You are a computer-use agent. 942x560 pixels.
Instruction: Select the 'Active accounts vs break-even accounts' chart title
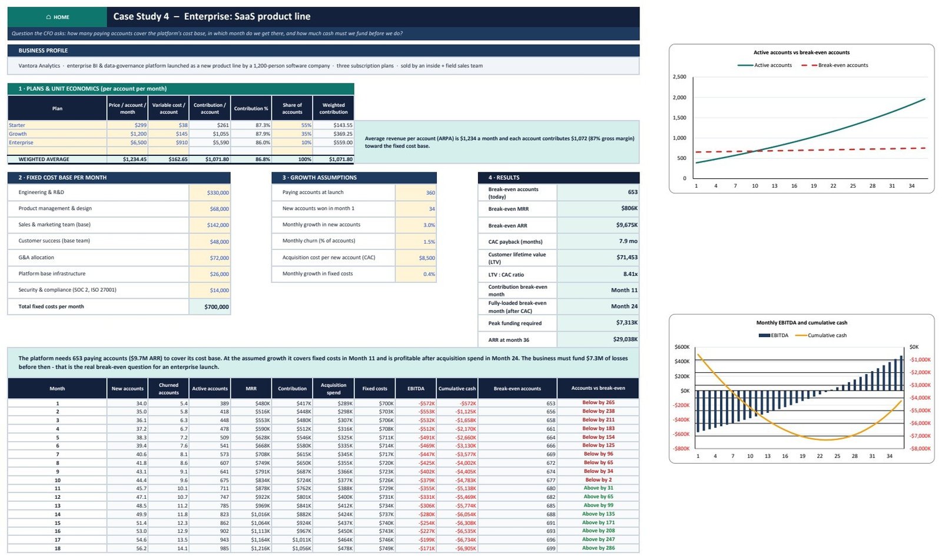(801, 52)
